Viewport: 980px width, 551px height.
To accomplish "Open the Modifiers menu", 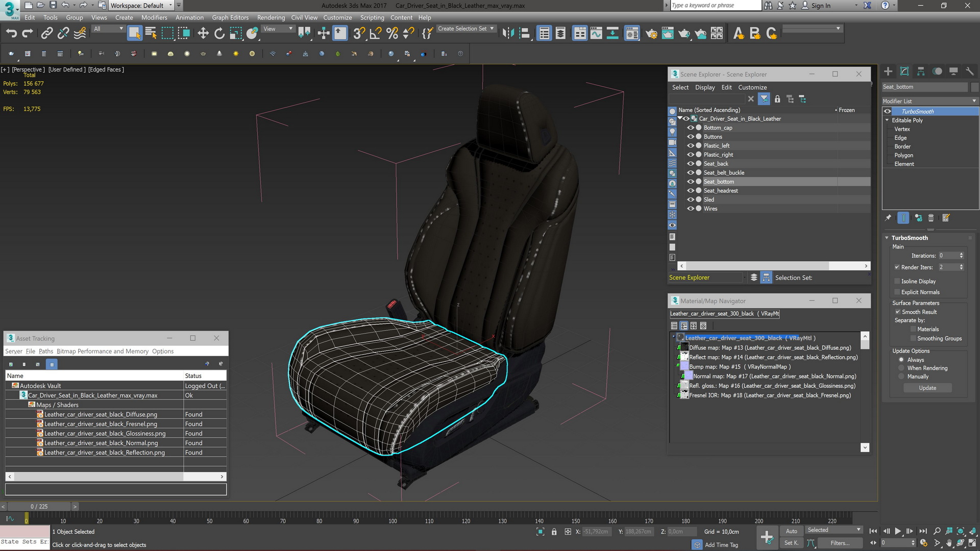I will [154, 17].
